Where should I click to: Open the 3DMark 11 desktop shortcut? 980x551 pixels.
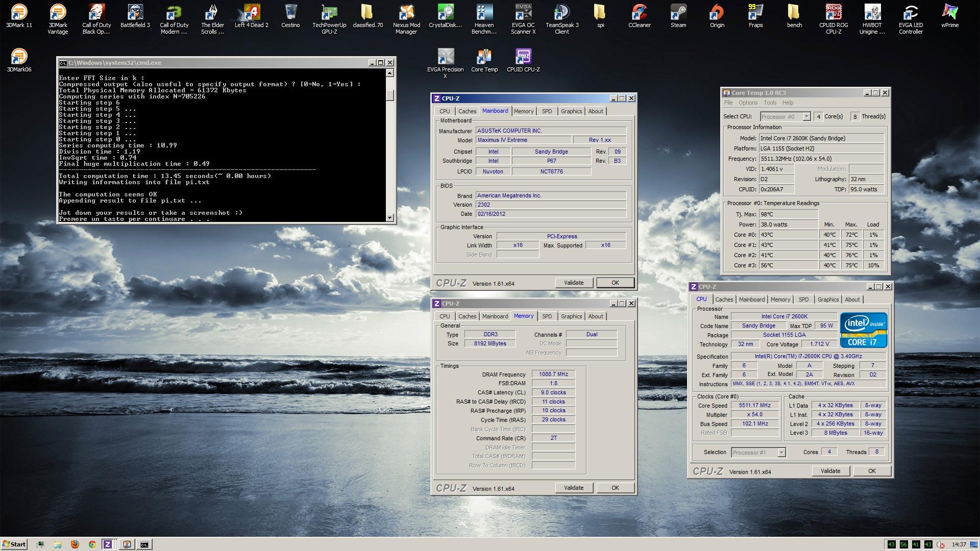(19, 16)
